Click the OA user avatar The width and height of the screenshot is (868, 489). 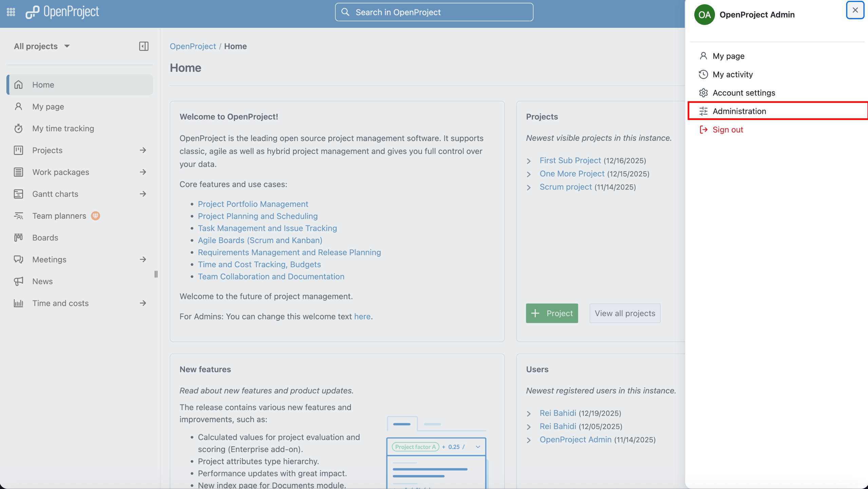(x=704, y=15)
